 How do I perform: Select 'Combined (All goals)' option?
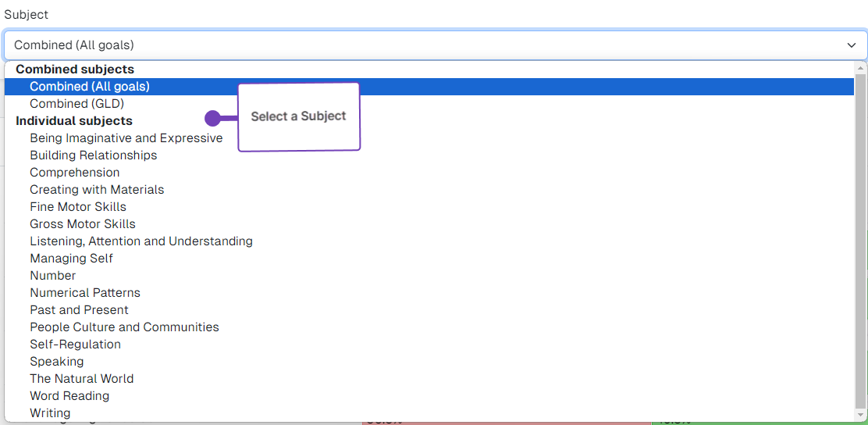tap(90, 87)
